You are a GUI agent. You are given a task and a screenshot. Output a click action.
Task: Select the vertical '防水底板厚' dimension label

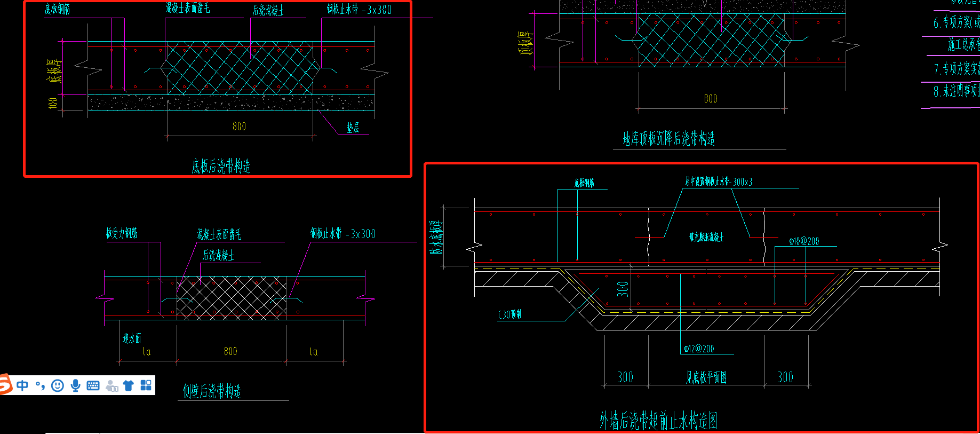pos(436,237)
